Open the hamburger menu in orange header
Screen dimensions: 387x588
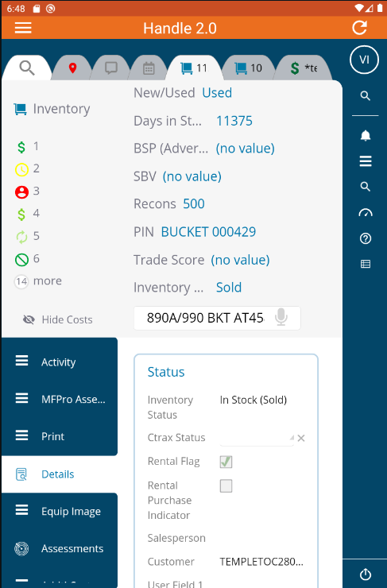point(23,28)
